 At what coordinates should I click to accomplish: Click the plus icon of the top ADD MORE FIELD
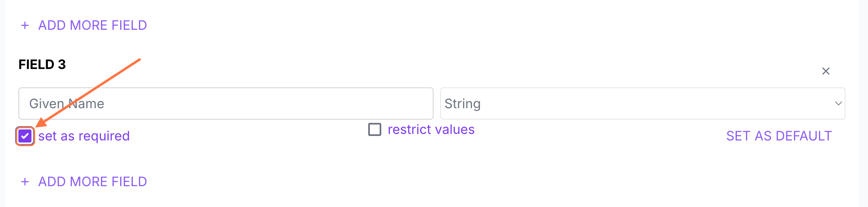point(25,26)
